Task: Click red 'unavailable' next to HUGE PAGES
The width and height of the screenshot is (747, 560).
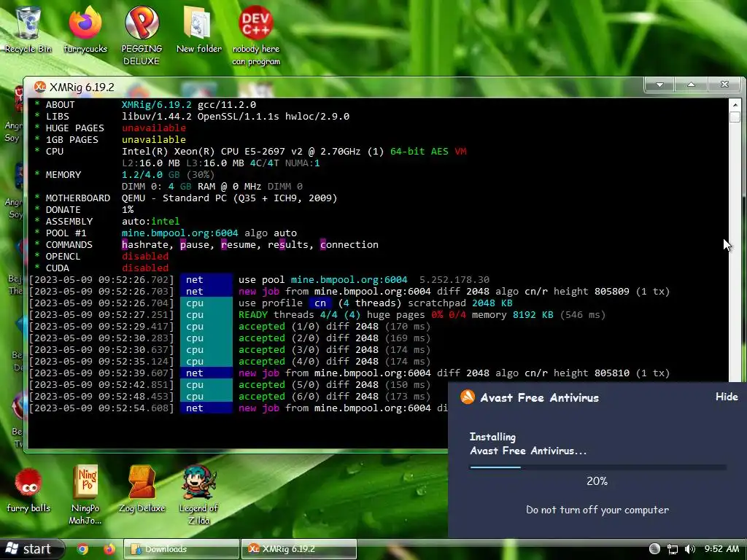Action: pyautogui.click(x=153, y=128)
